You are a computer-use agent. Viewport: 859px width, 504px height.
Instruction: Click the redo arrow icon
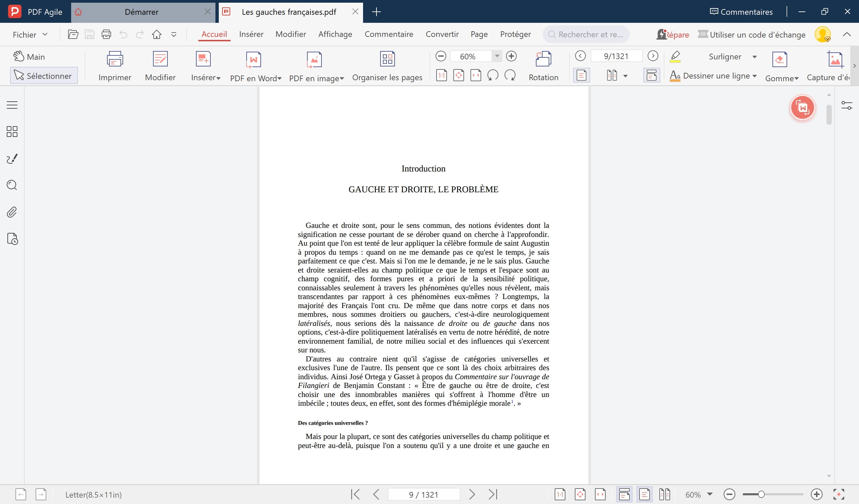point(140,35)
